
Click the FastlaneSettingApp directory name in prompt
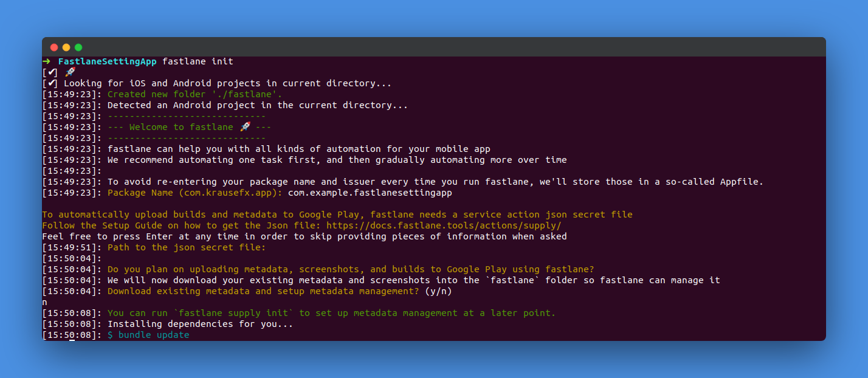tap(107, 61)
